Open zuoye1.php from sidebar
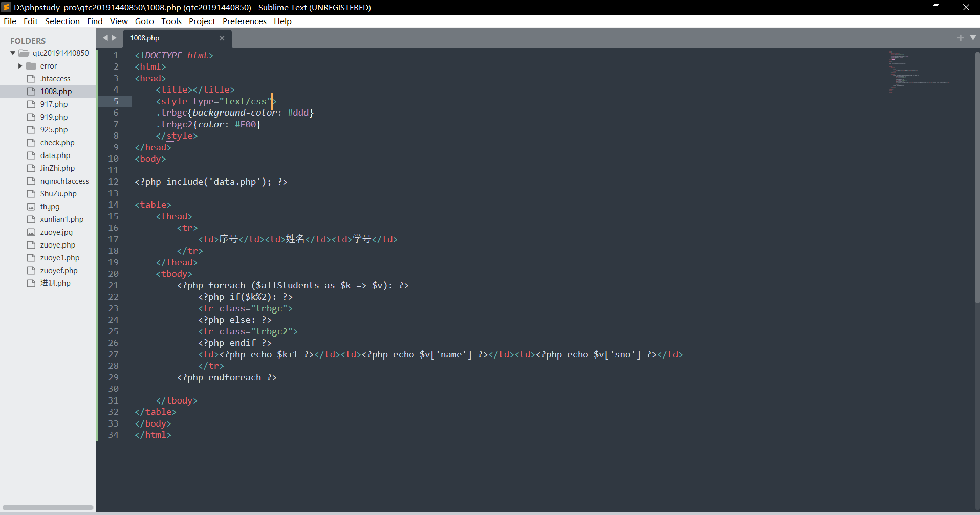Viewport: 980px width, 515px height. (60, 258)
